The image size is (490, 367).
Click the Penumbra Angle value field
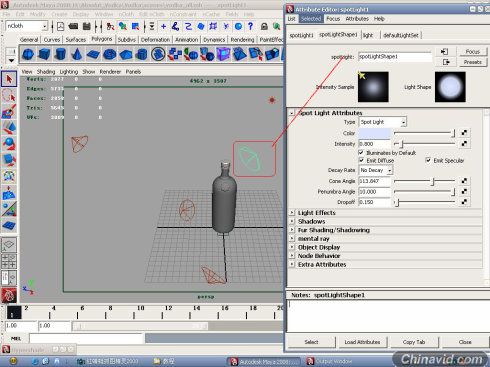pyautogui.click(x=374, y=192)
